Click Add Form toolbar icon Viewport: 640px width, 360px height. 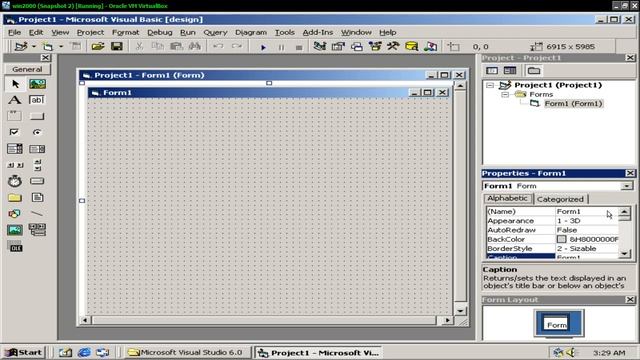tap(48, 47)
